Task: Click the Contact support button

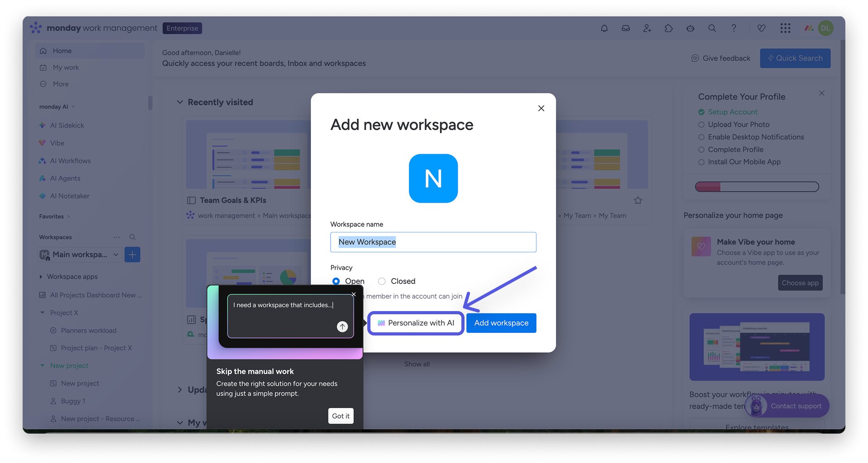Action: coord(787,406)
